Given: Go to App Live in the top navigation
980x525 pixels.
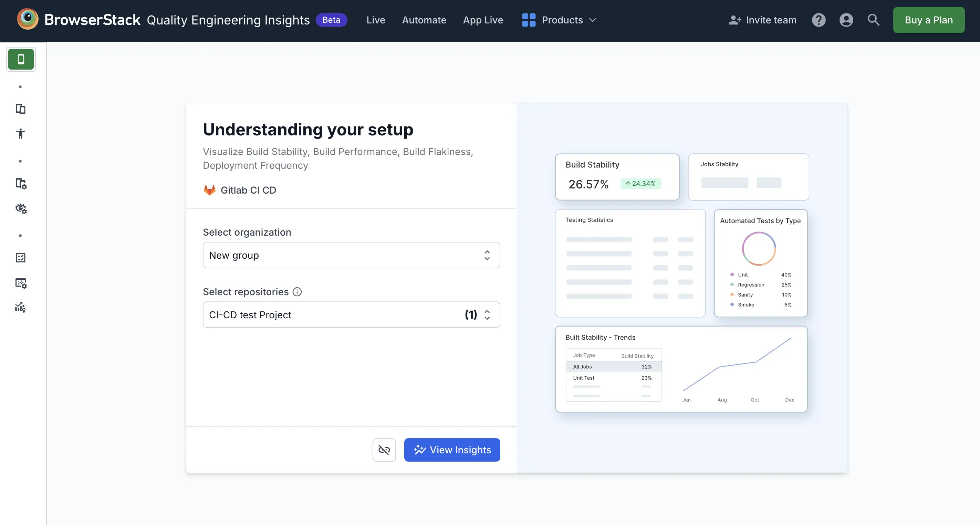Looking at the screenshot, I should pyautogui.click(x=483, y=20).
